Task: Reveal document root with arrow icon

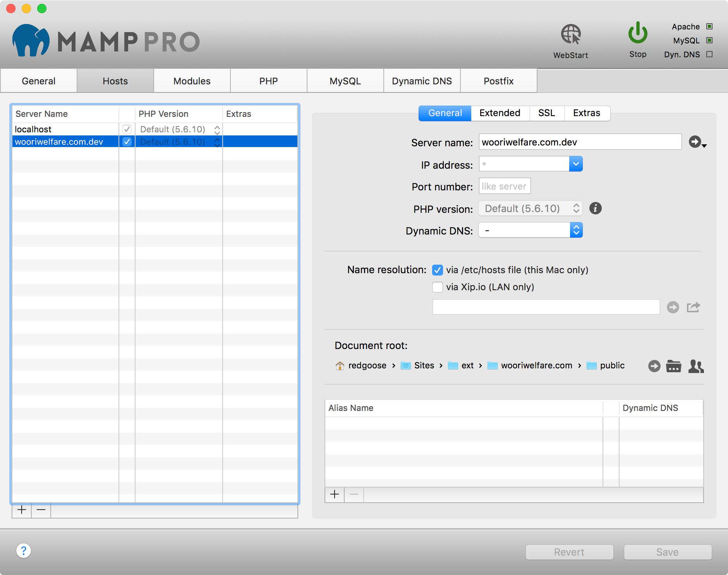Action: [654, 366]
